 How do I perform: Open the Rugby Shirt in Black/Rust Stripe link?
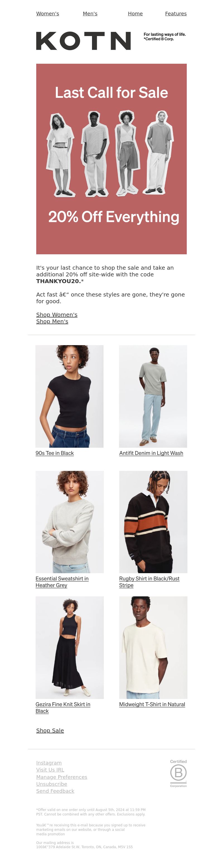(149, 582)
